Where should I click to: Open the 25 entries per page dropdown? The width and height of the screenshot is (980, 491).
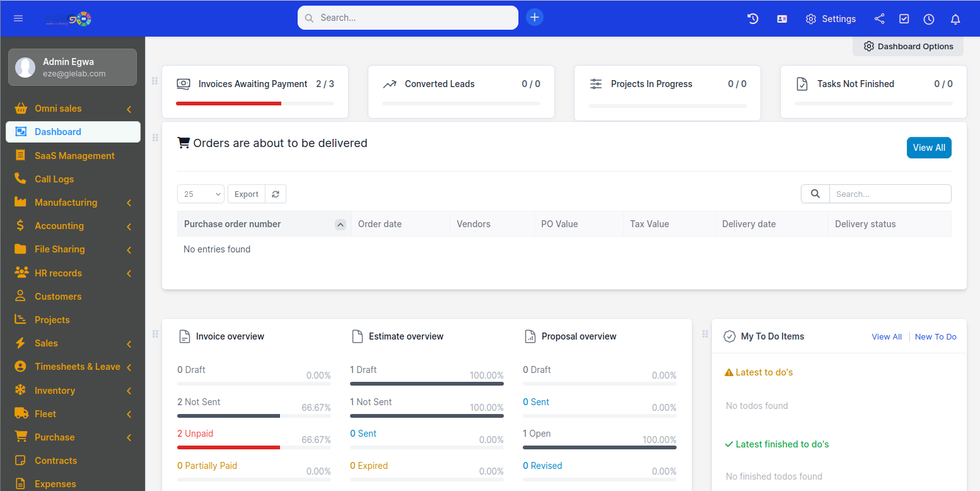(201, 194)
